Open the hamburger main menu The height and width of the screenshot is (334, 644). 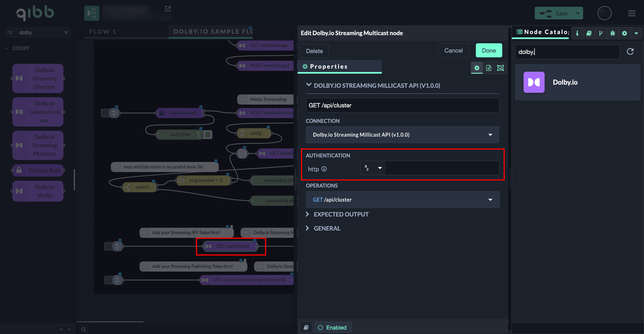(x=632, y=13)
